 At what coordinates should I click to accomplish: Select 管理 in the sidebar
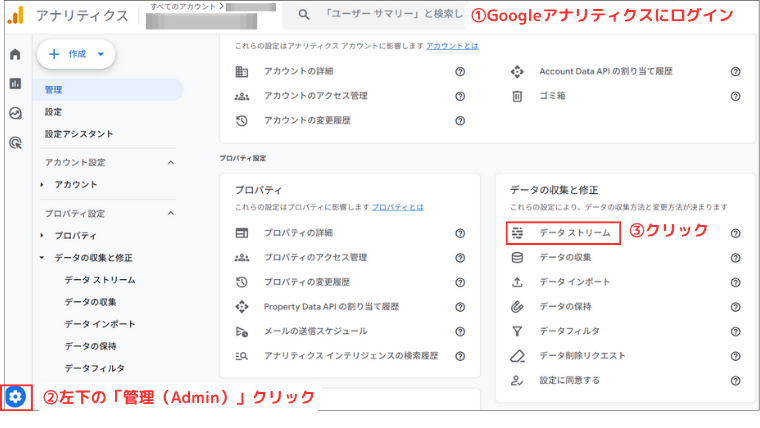(108, 90)
